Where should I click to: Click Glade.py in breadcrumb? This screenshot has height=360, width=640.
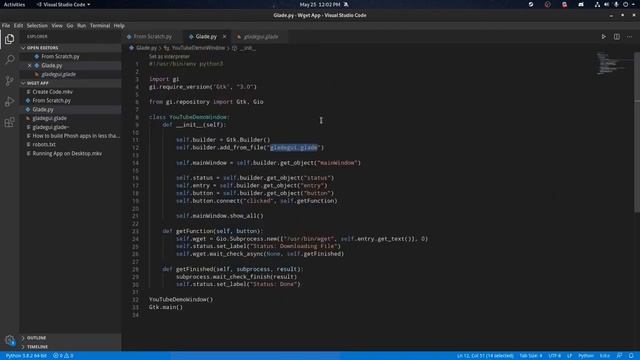[146, 48]
